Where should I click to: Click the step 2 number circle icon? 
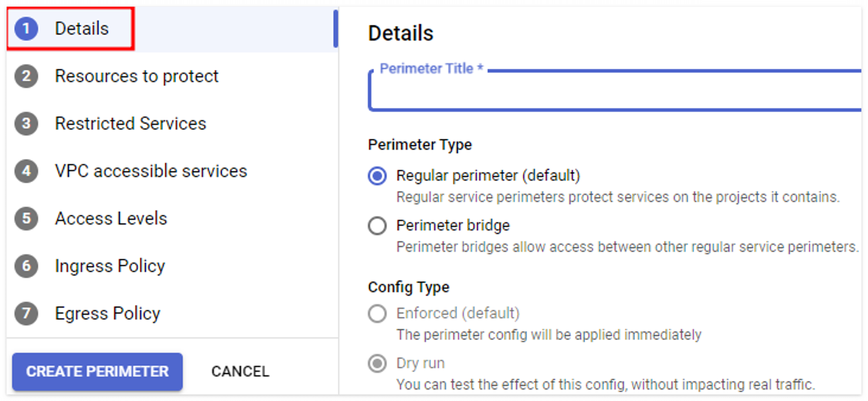pyautogui.click(x=26, y=76)
